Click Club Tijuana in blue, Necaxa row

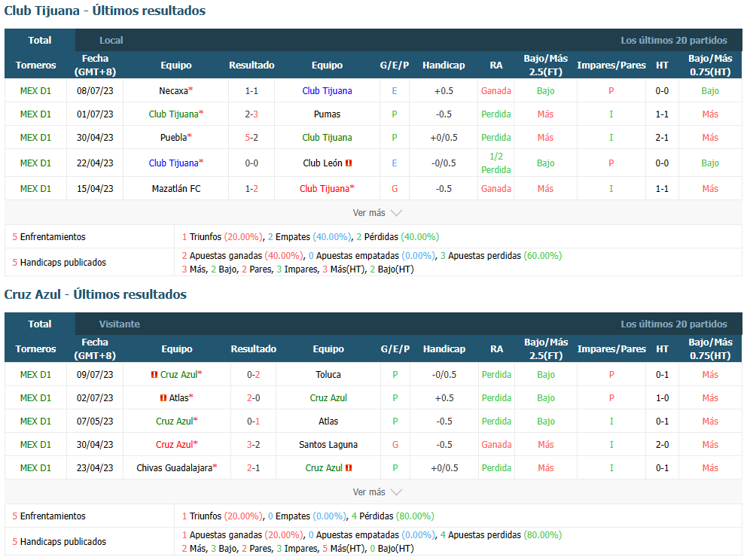point(328,91)
